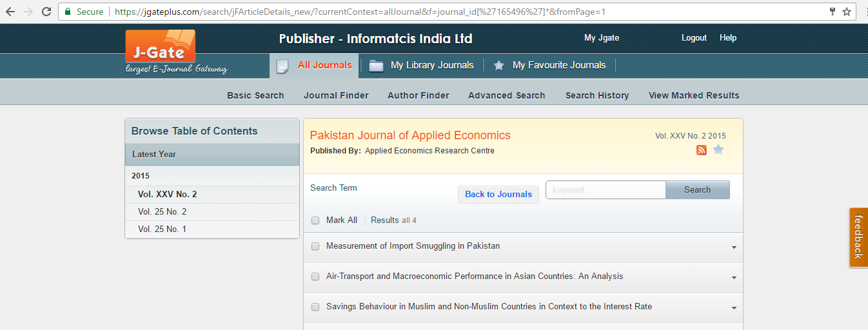The height and width of the screenshot is (330, 868).
Task: Click the key icon in address bar
Action: tap(833, 12)
